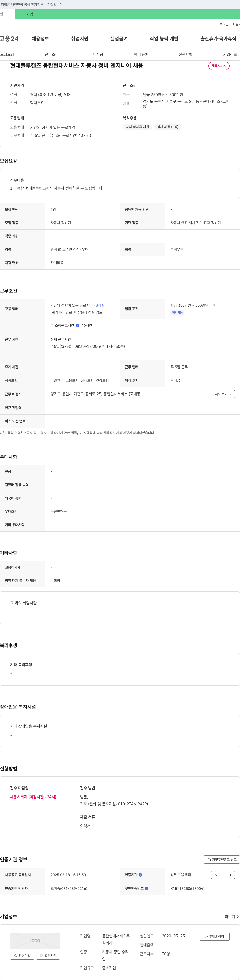The width and height of the screenshot is (240, 980).
Task: Click the 협의가능 wage badge
Action: pos(177,313)
